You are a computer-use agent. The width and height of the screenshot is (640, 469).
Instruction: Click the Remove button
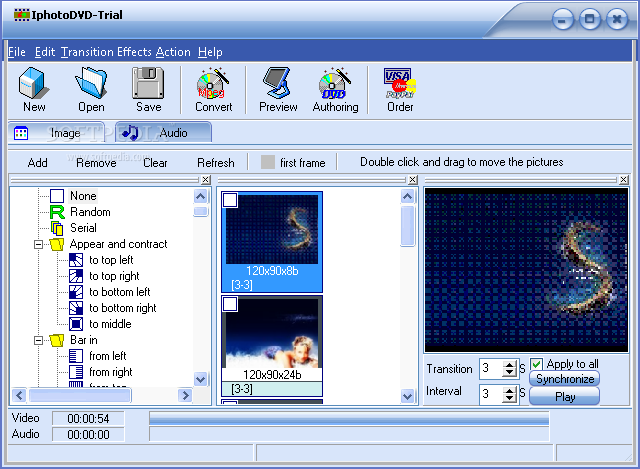pos(96,163)
